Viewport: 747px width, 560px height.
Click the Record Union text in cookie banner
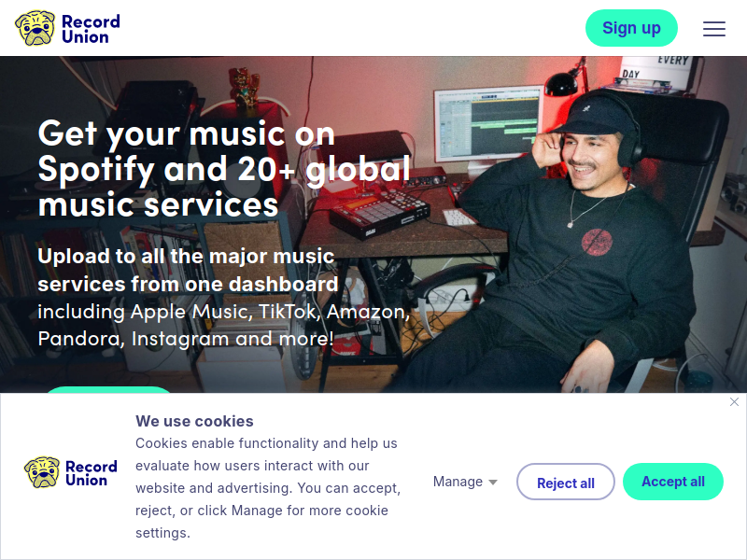pos(91,473)
